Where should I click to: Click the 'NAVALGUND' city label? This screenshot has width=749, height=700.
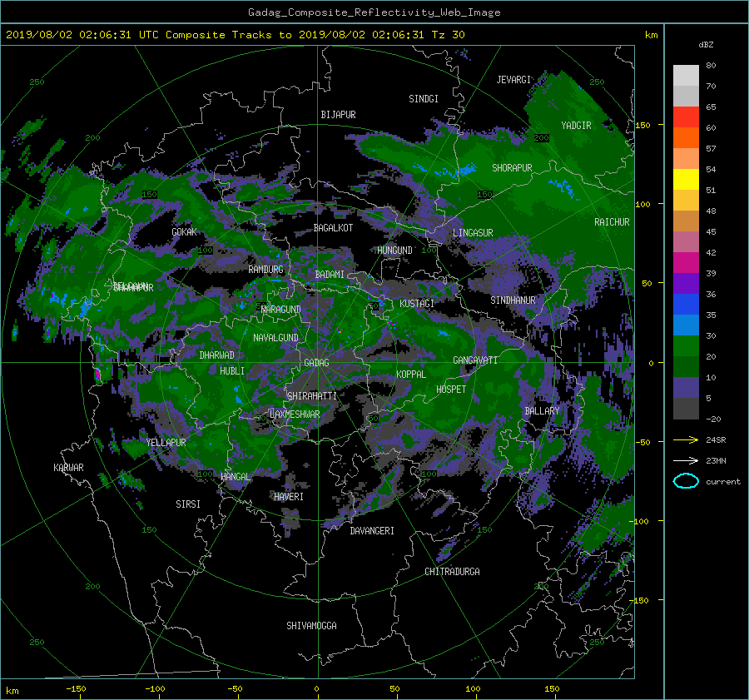275,338
